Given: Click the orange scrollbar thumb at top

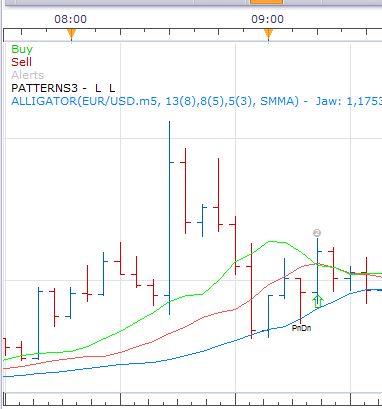Looking at the screenshot, I should (x=266, y=2).
